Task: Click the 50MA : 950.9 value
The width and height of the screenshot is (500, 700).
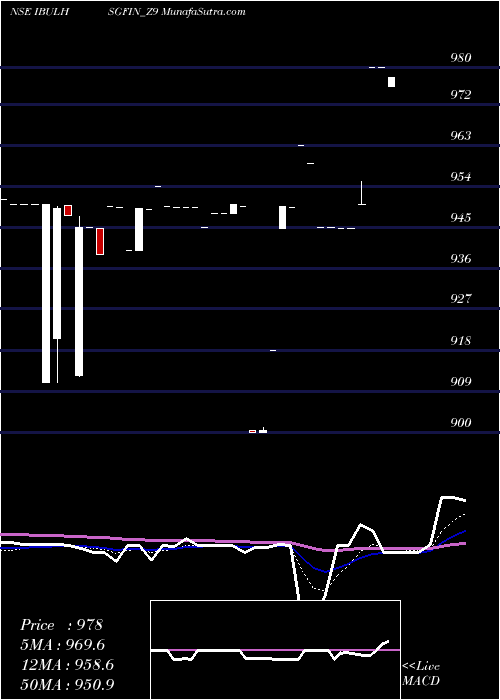Action: (x=67, y=684)
